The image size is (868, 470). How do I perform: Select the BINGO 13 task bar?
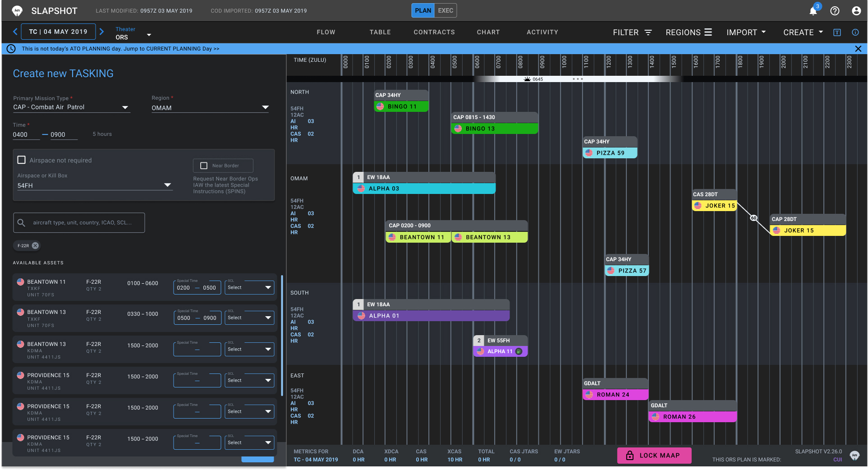(x=495, y=129)
